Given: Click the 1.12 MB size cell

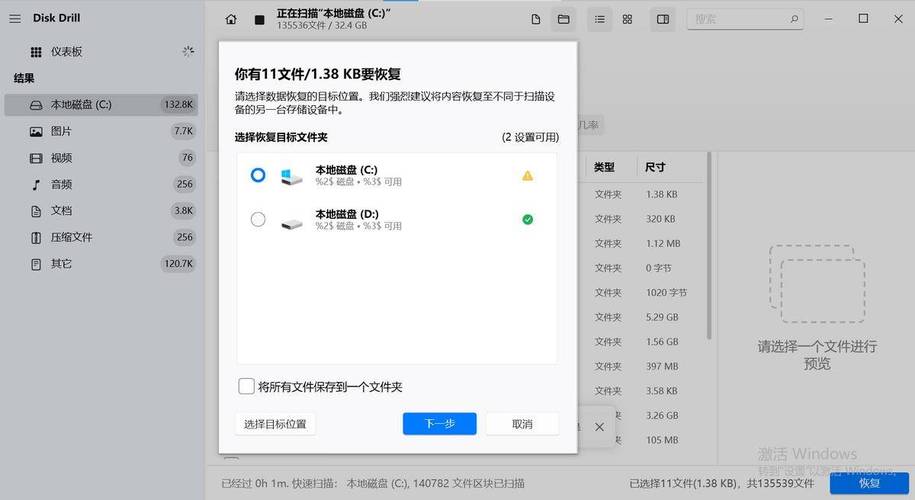Looking at the screenshot, I should click(x=663, y=243).
